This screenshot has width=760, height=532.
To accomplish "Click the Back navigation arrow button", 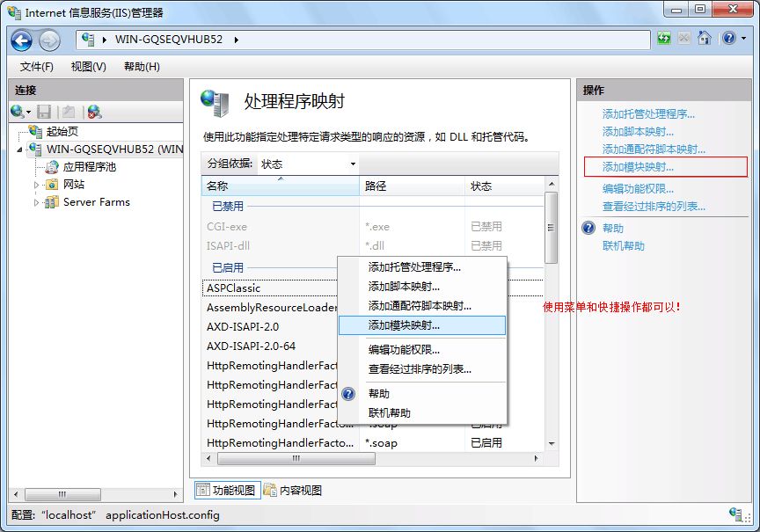I will (22, 40).
